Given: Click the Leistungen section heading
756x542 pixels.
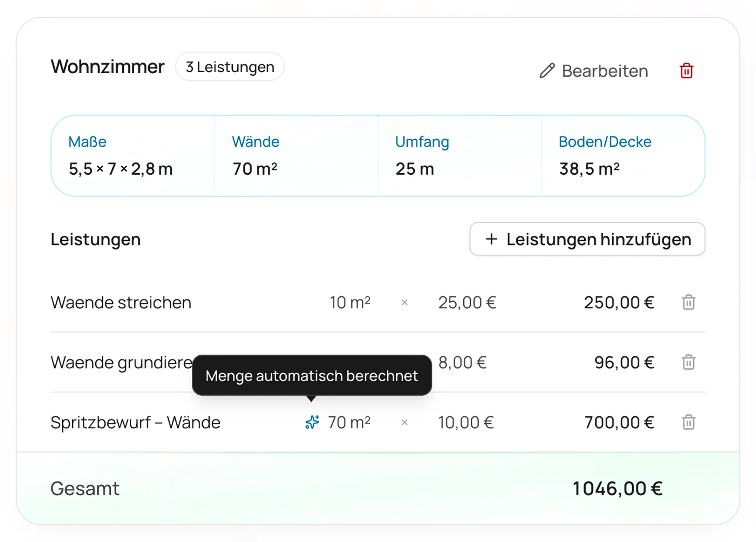Looking at the screenshot, I should tap(96, 240).
